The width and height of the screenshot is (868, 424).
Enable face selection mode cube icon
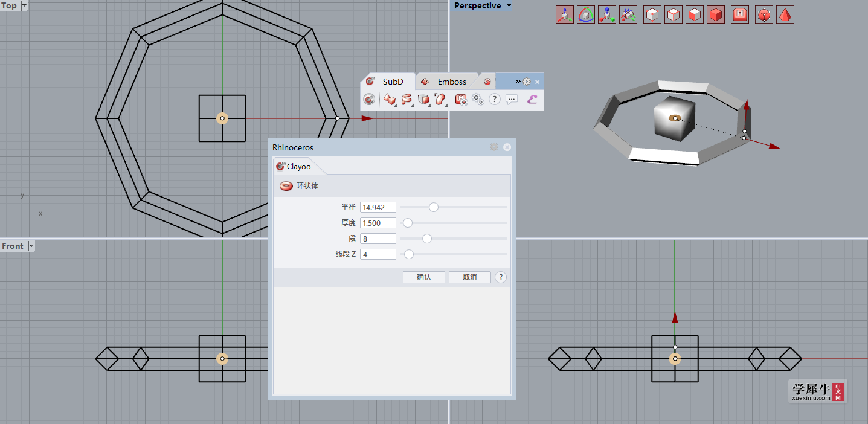pyautogui.click(x=695, y=15)
